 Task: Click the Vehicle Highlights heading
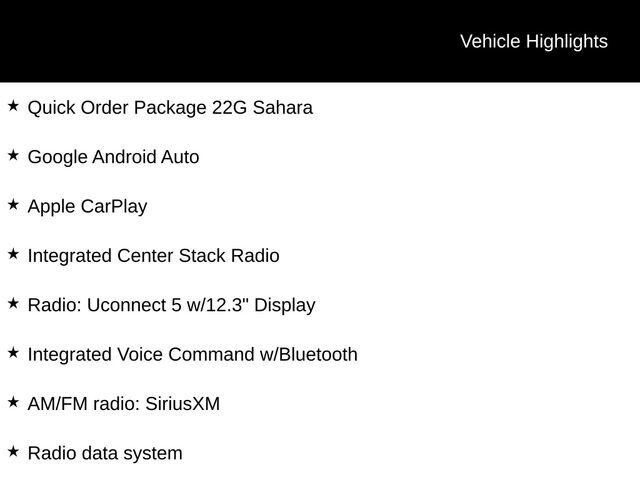point(534,42)
